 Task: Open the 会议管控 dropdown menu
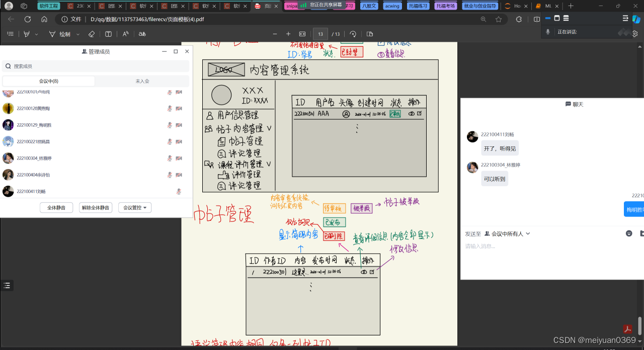135,207
